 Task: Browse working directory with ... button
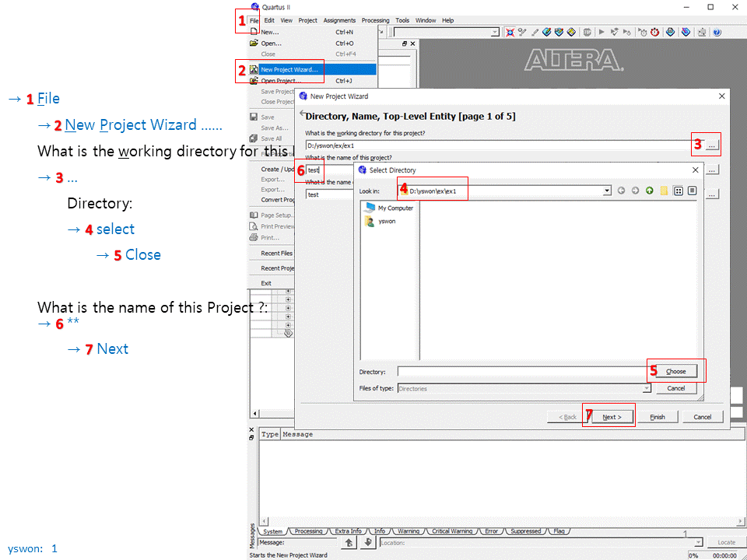[x=712, y=145]
